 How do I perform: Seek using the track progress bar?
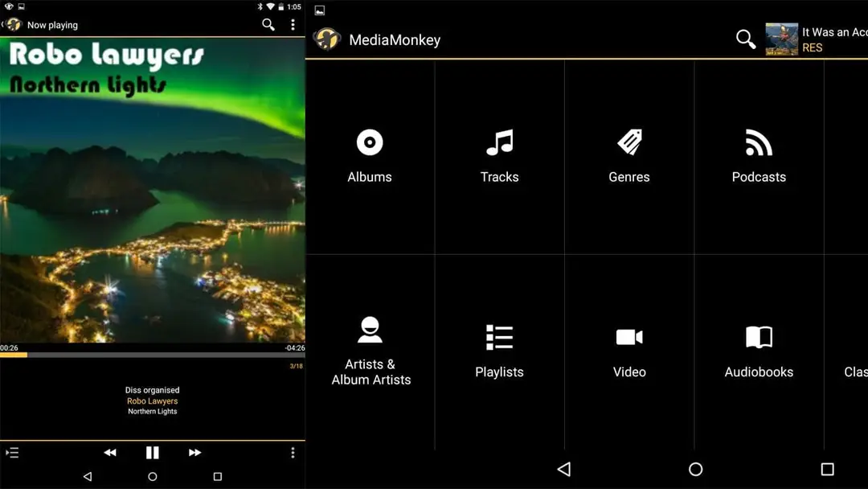(x=152, y=355)
